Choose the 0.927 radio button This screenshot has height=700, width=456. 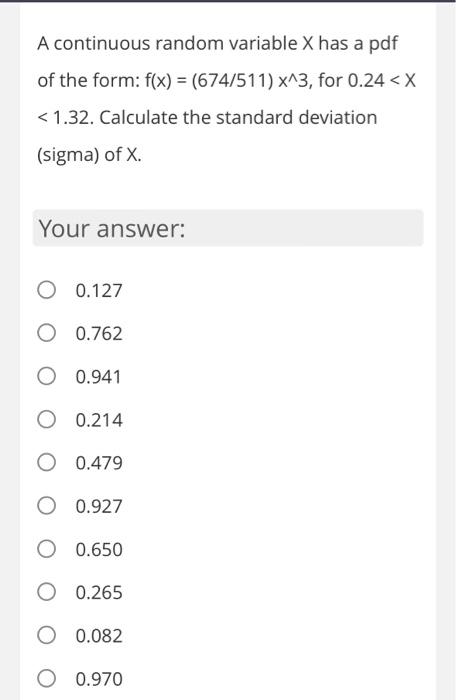[46, 506]
